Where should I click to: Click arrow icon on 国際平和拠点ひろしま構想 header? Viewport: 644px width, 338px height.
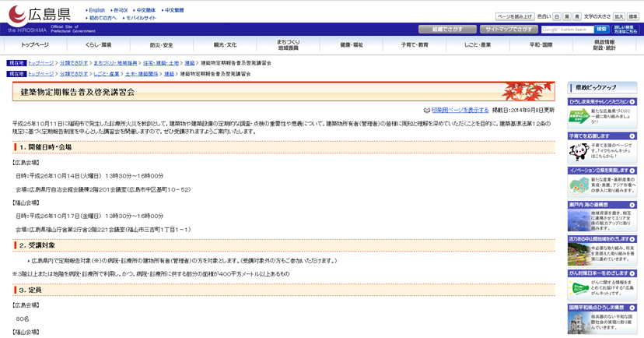tap(632, 308)
